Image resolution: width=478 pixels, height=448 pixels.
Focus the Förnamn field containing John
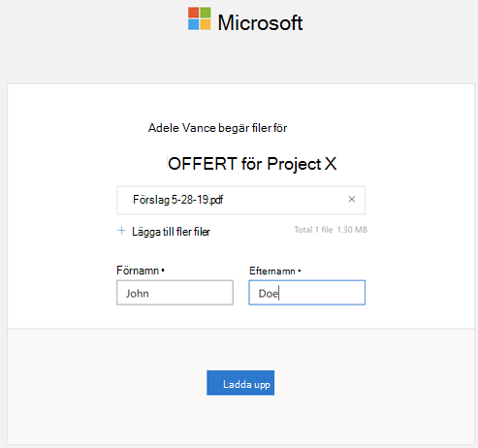(x=175, y=293)
